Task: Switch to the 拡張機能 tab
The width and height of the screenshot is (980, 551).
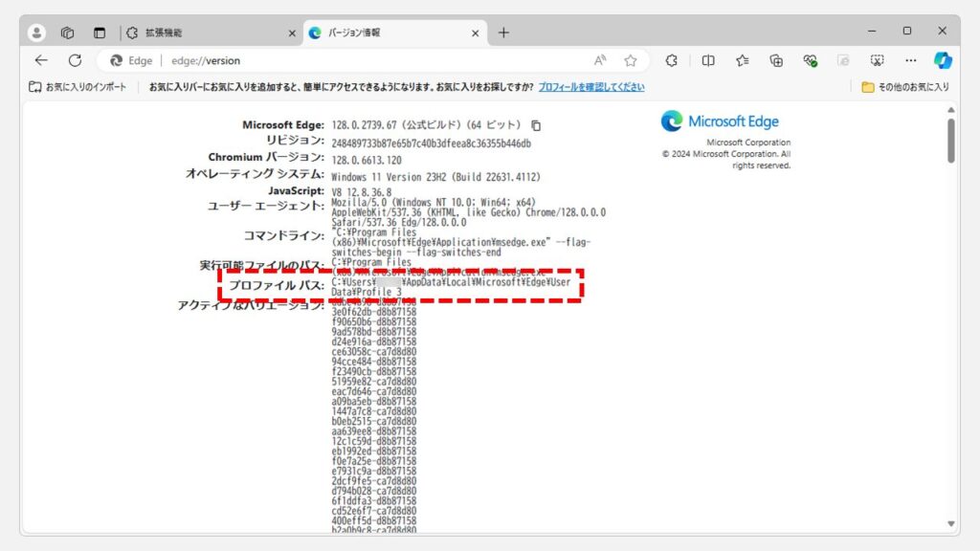Action: [210, 33]
